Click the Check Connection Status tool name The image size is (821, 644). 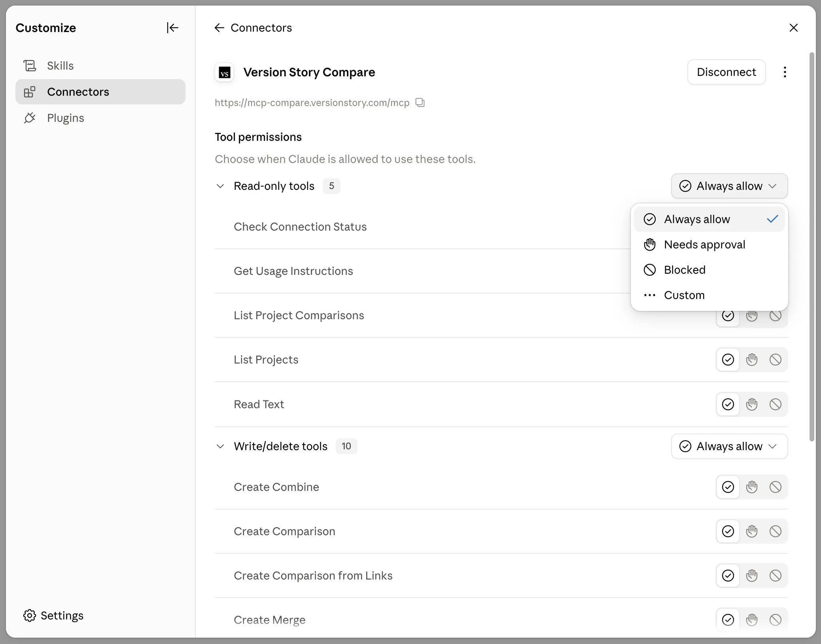pyautogui.click(x=300, y=227)
